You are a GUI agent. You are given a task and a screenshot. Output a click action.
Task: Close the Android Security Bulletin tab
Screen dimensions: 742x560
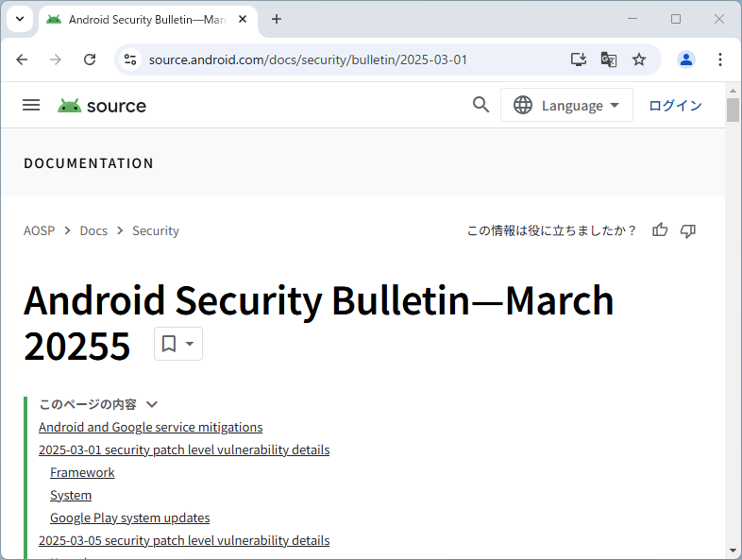click(x=243, y=19)
